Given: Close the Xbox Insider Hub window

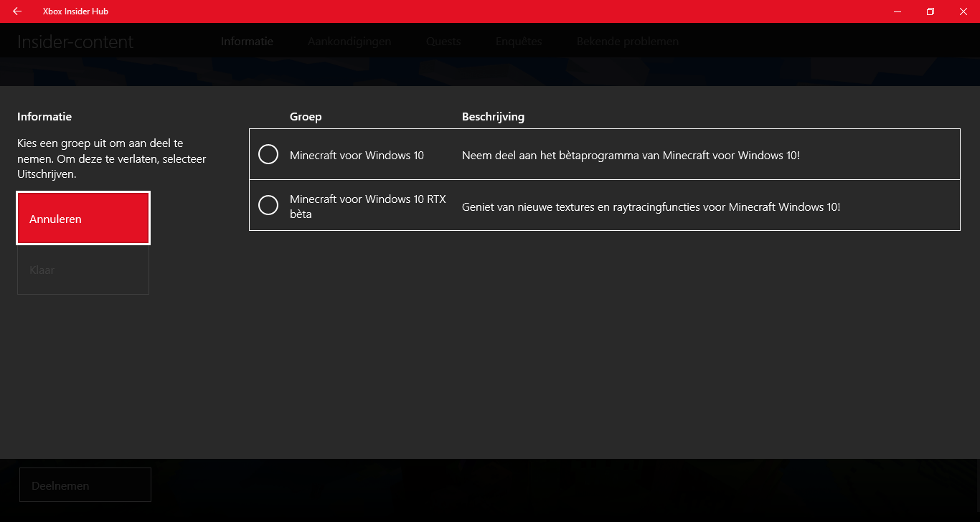Looking at the screenshot, I should point(963,11).
